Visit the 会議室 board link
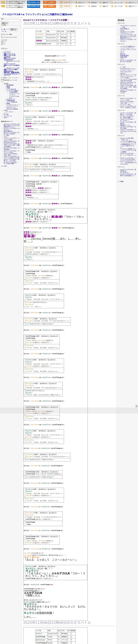This screenshot has width=138, height=644. pos(8,88)
